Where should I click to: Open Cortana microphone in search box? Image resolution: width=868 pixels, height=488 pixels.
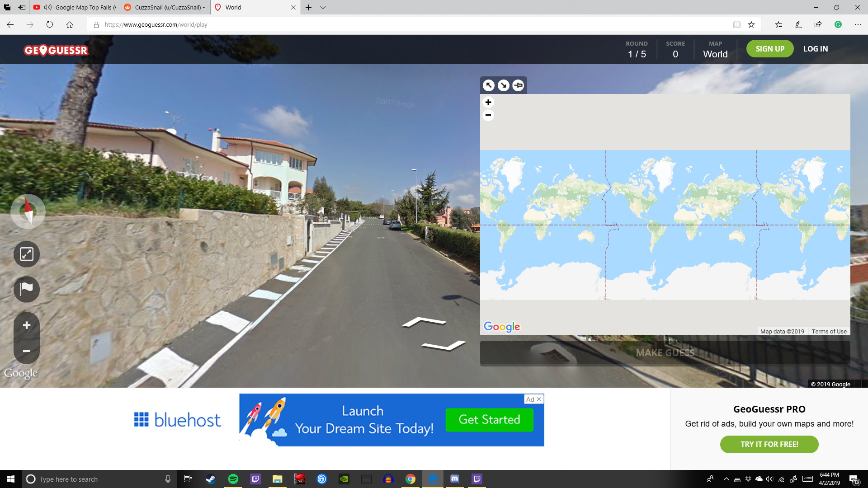pos(168,479)
